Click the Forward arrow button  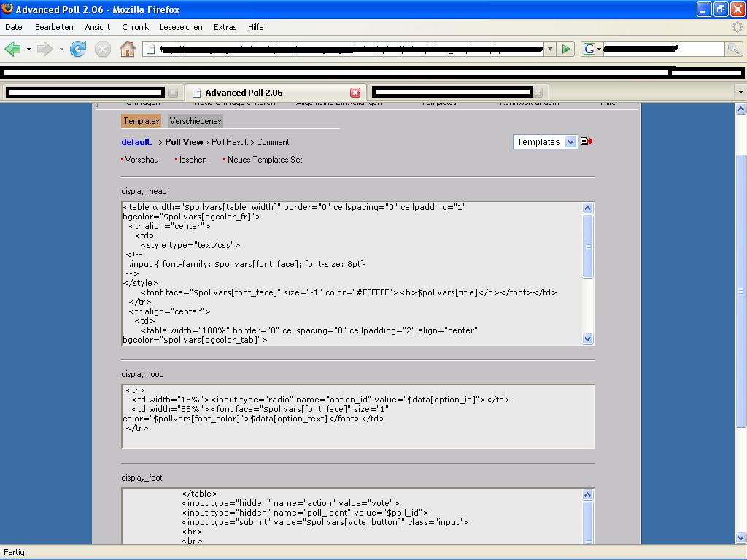[45, 49]
